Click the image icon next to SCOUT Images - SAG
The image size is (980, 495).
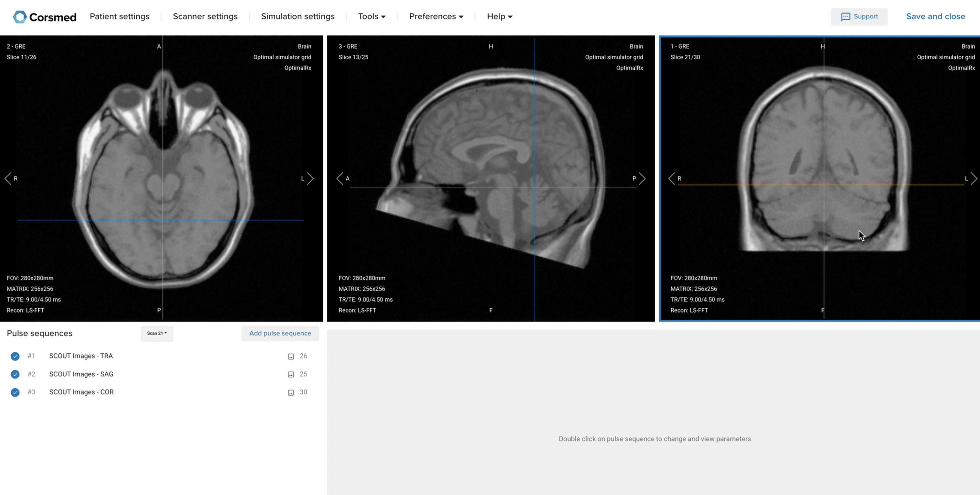(x=291, y=374)
